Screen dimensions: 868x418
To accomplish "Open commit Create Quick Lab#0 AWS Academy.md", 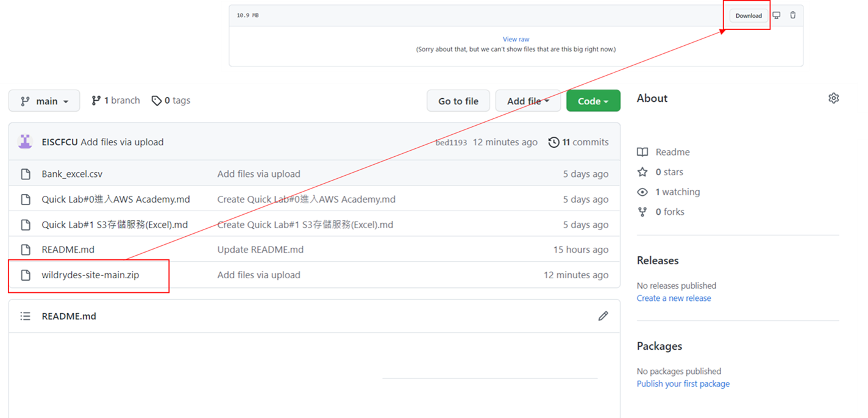I will point(307,200).
